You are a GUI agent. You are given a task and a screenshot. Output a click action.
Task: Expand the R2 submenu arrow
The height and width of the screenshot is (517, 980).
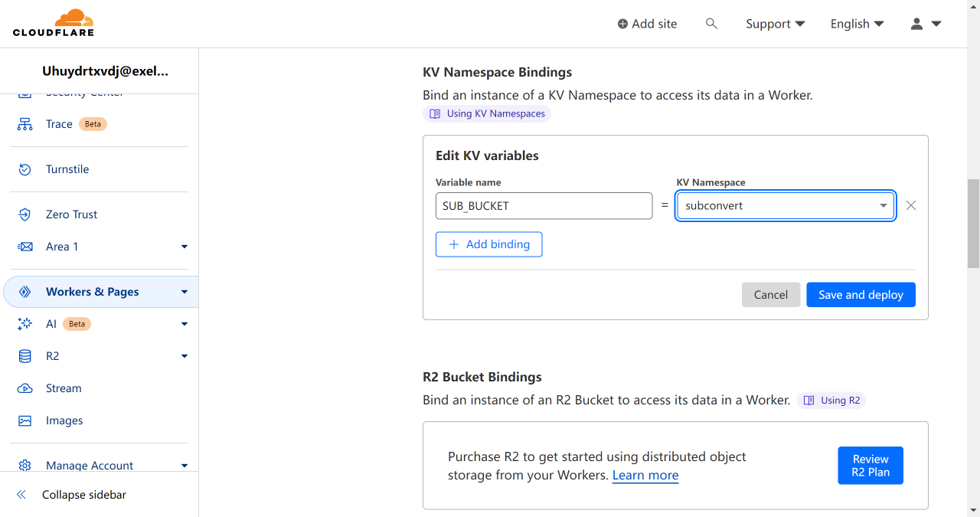pyautogui.click(x=185, y=356)
